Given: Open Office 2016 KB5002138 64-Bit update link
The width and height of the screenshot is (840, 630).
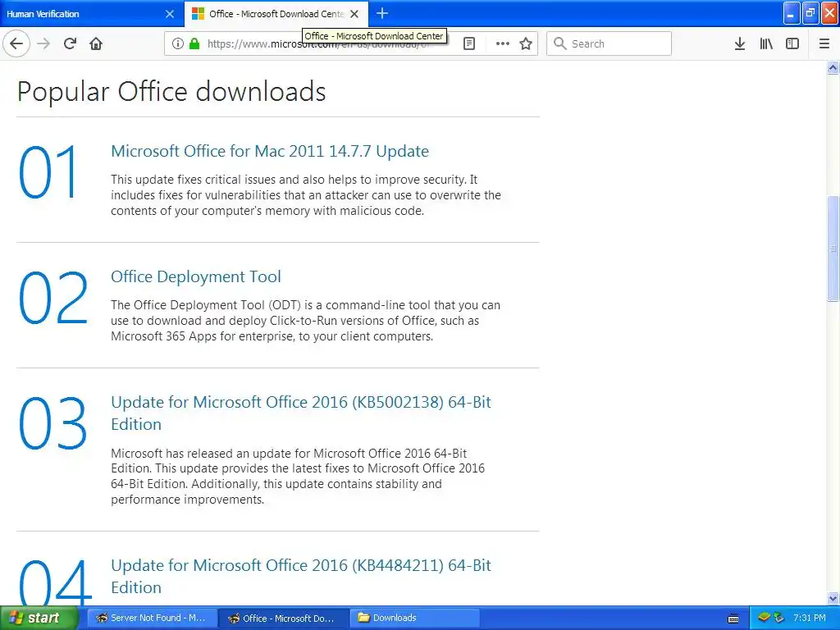Looking at the screenshot, I should (x=301, y=413).
